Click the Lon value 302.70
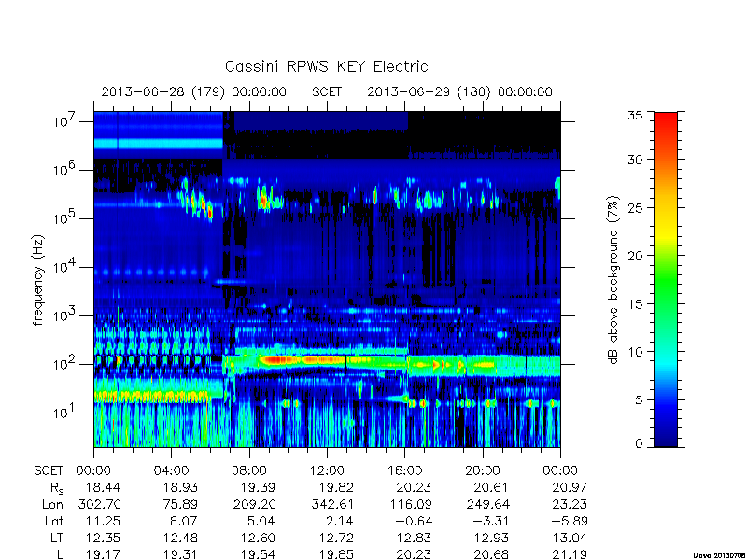The height and width of the screenshot is (560, 747). 100,504
